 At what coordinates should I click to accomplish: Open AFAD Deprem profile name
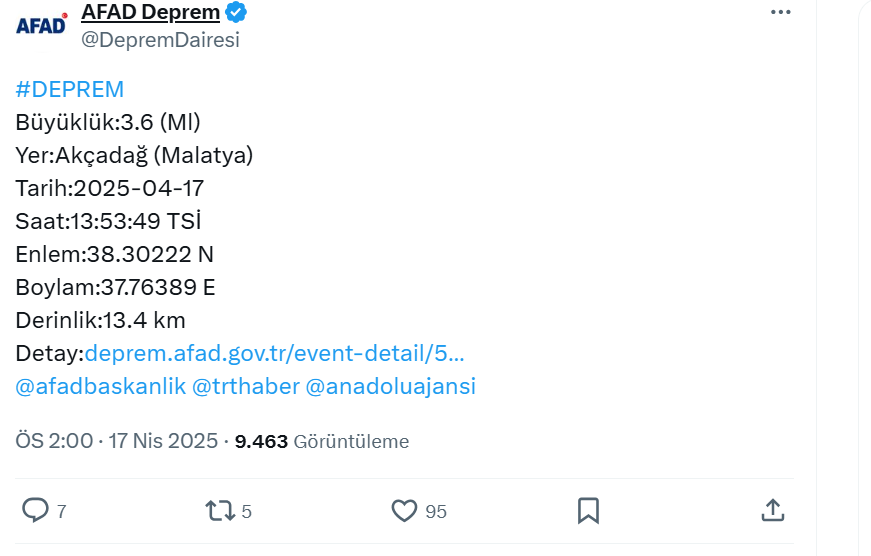click(x=151, y=12)
